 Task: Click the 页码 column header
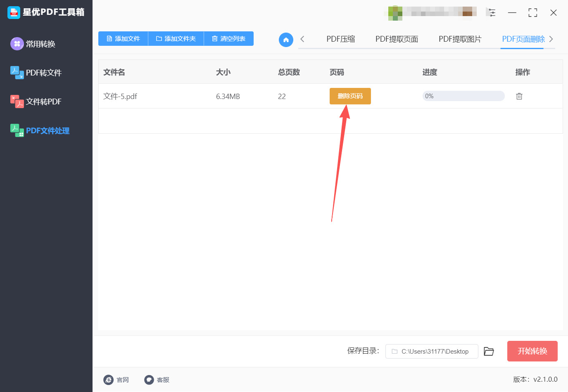coord(337,72)
